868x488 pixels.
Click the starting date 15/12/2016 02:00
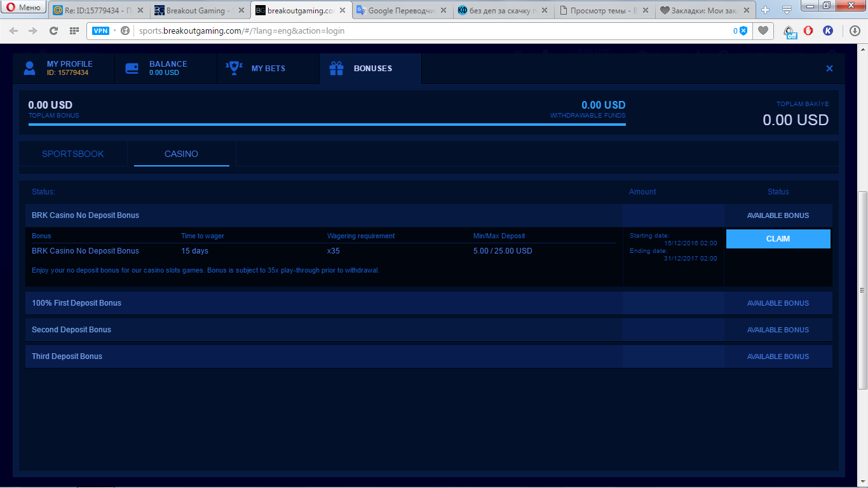[691, 243]
